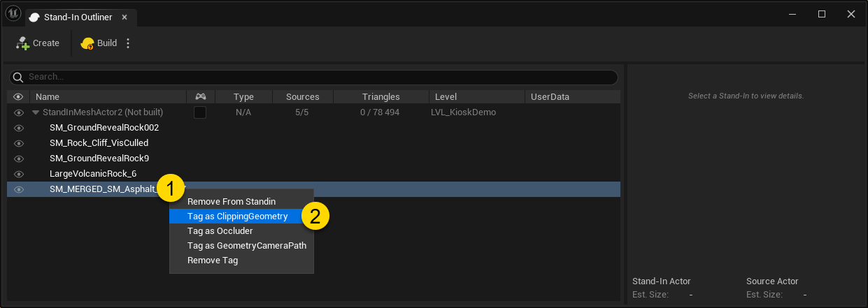Click the 5/5 sources value

[302, 112]
